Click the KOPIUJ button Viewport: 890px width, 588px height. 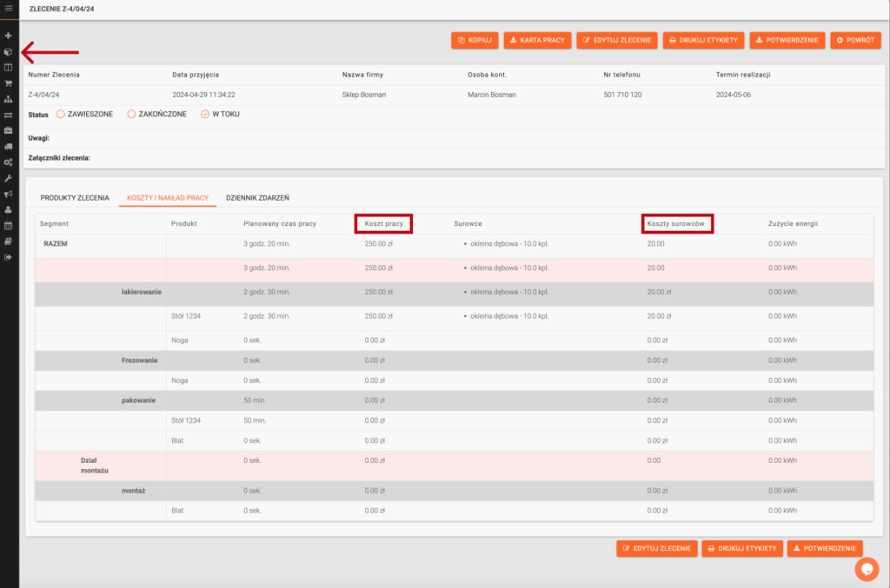click(x=475, y=40)
